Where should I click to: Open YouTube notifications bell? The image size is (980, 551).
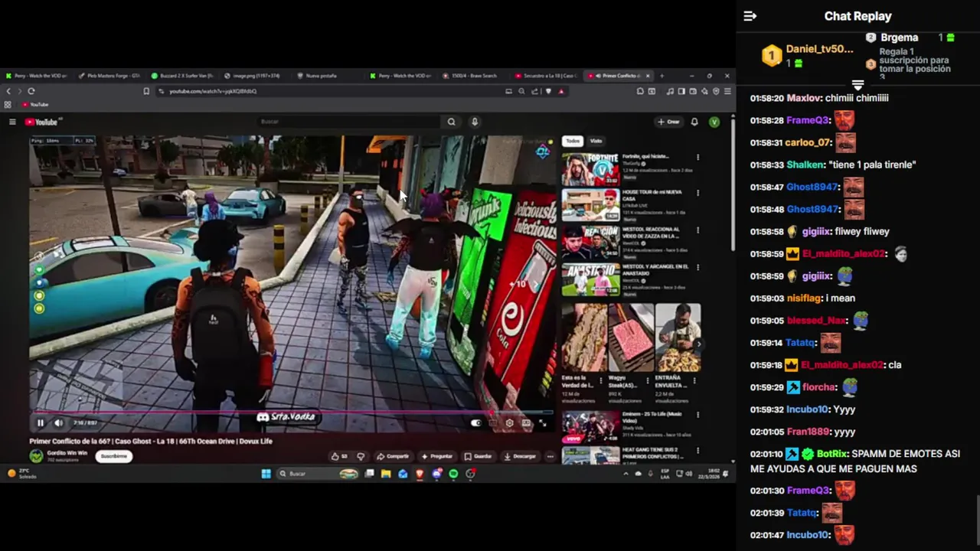point(694,122)
